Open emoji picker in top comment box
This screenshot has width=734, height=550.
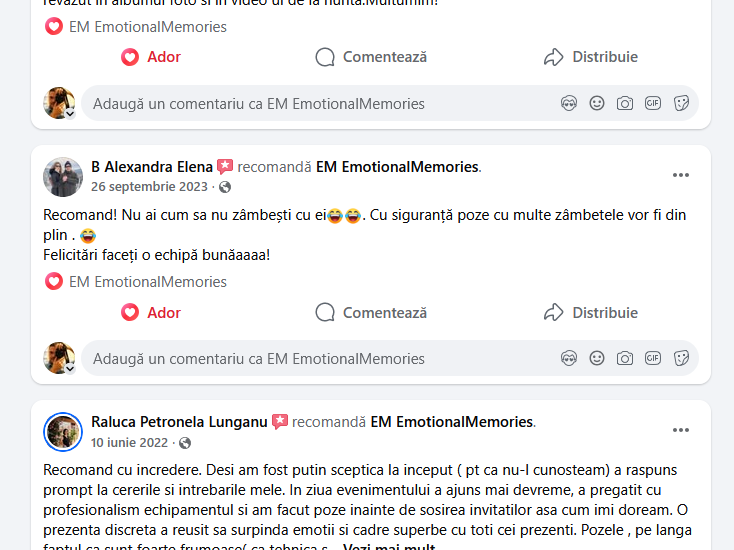(597, 103)
